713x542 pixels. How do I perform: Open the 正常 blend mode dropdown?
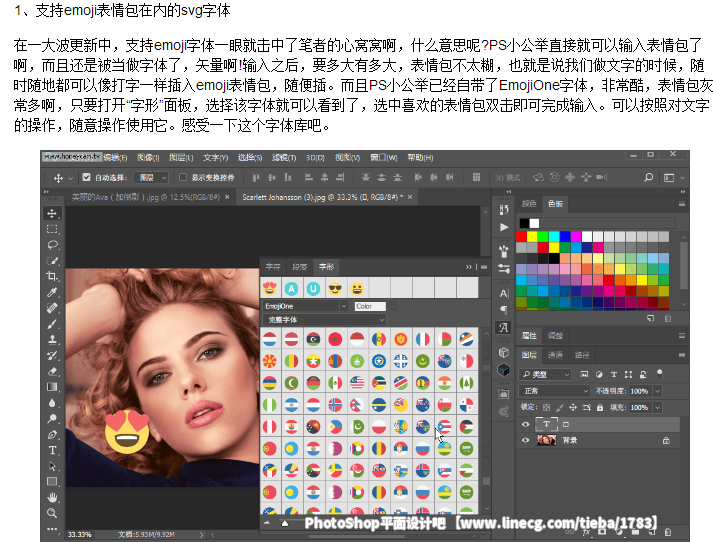(x=554, y=391)
